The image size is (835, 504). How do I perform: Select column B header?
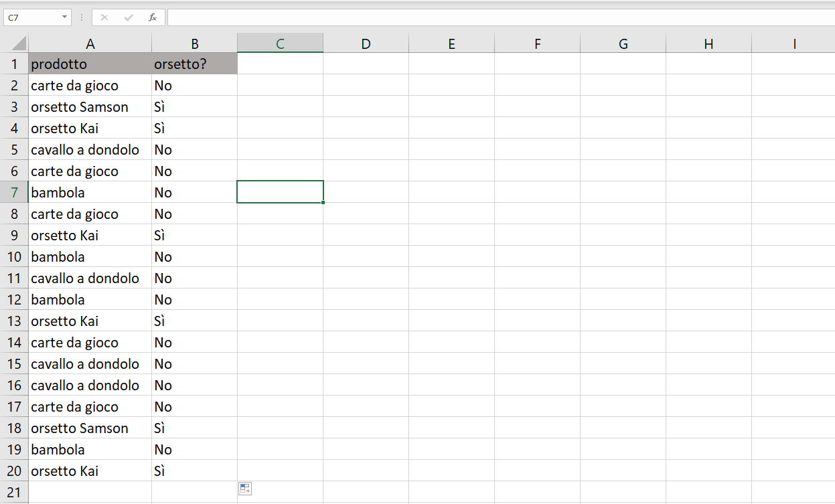pos(194,44)
